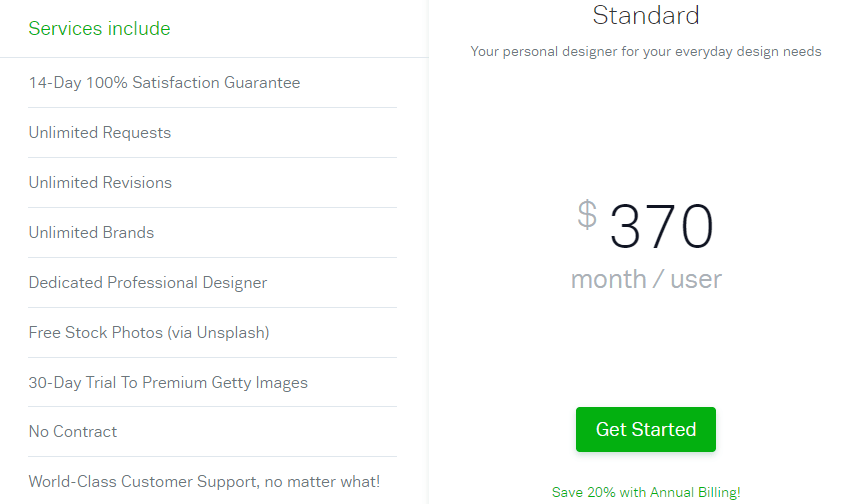
Task: Click the Services include heading
Action: tap(99, 29)
